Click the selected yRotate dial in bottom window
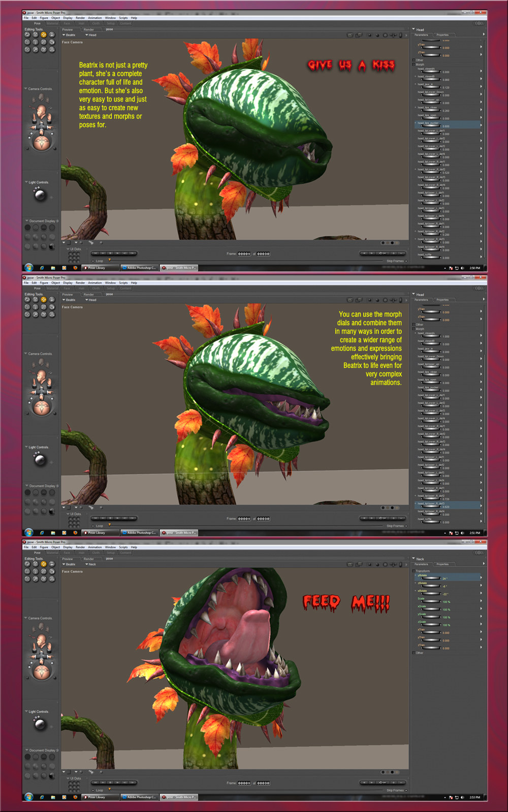This screenshot has width=508, height=812. point(431,578)
